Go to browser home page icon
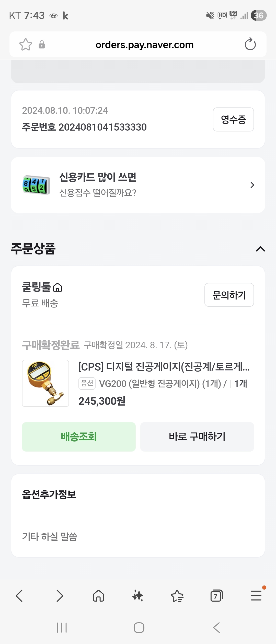Screen dimensions: 276x644 [x=98, y=596]
